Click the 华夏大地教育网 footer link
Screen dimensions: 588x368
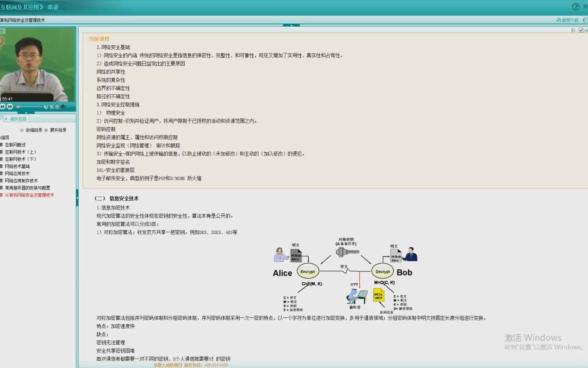(x=168, y=365)
